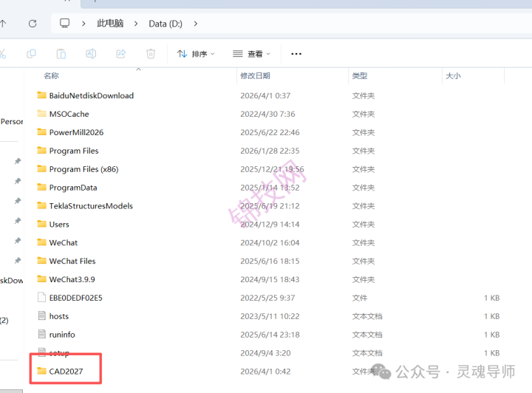This screenshot has height=393, width=532.
Task: Open the three-dot more options menu
Action: [296, 54]
